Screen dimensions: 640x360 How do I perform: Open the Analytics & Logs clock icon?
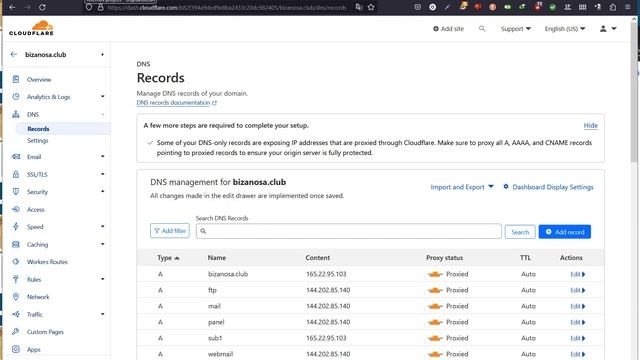click(16, 97)
